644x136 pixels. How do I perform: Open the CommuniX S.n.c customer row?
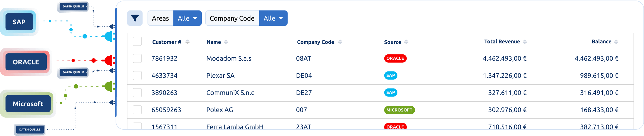click(380, 93)
